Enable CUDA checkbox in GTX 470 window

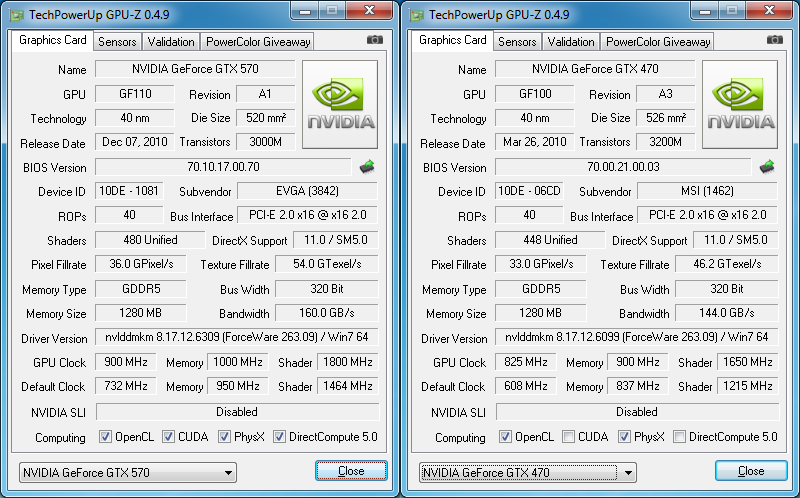coord(568,437)
